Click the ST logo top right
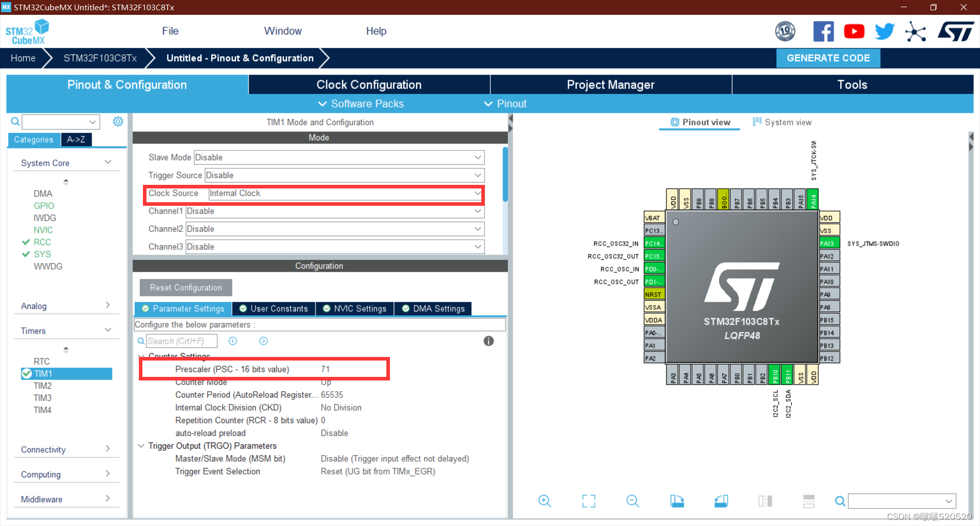This screenshot has height=526, width=980. 956,32
